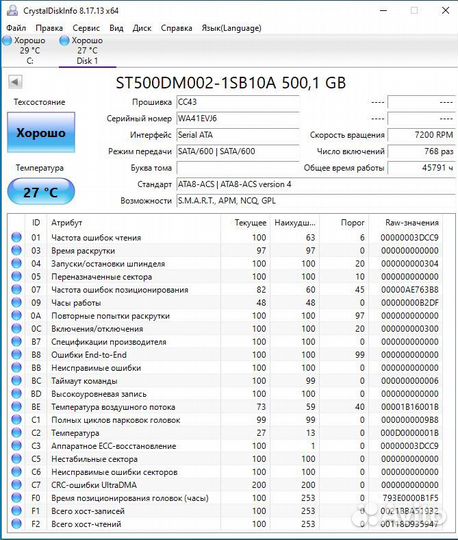Click the Возможности field S.M.A.R.T., APM, NCQ, GPL
The width and height of the screenshot is (458, 540).
coord(316,201)
